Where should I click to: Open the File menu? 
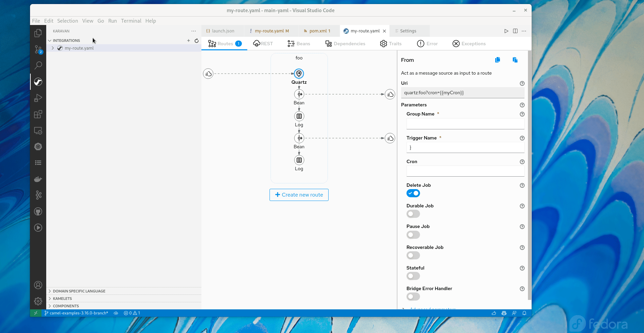tap(36, 21)
